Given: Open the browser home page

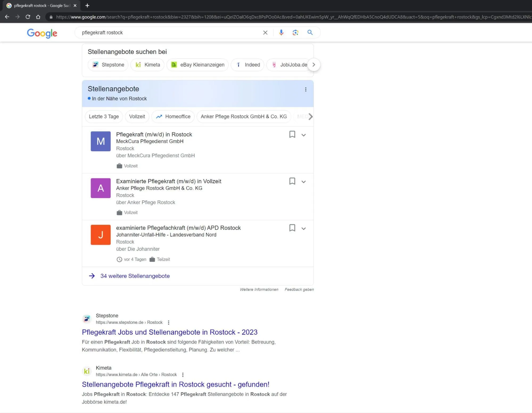Looking at the screenshot, I should 38,17.
